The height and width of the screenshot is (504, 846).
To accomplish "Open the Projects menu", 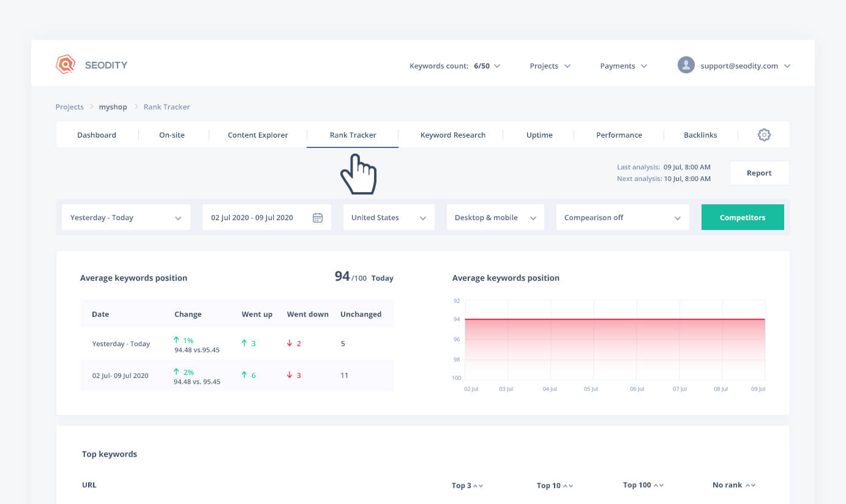I will (550, 66).
